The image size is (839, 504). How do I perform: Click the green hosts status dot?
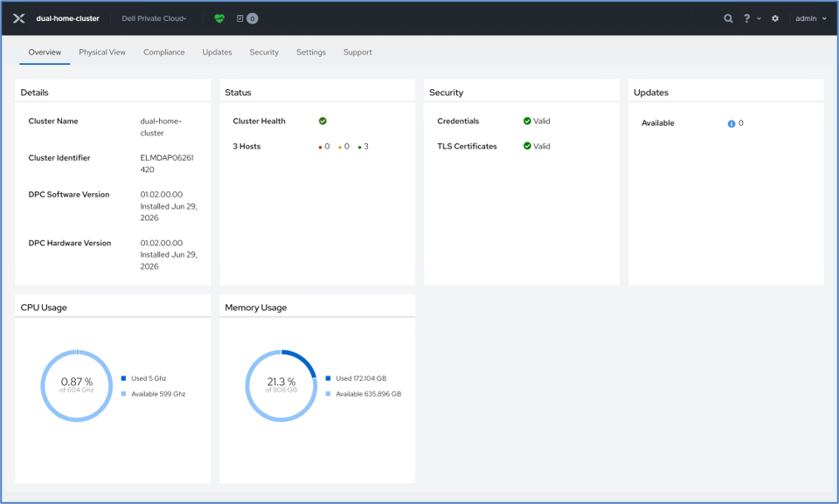tap(359, 147)
